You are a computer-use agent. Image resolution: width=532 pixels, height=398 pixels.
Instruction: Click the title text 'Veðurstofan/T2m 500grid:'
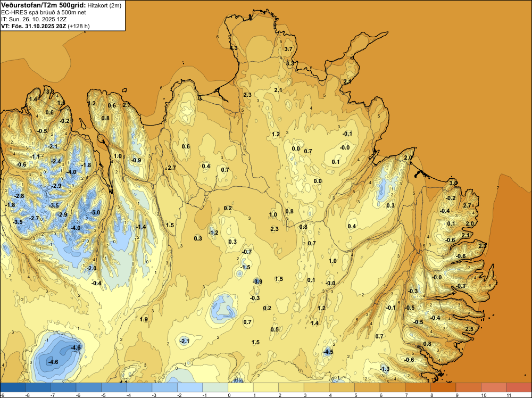point(44,5)
